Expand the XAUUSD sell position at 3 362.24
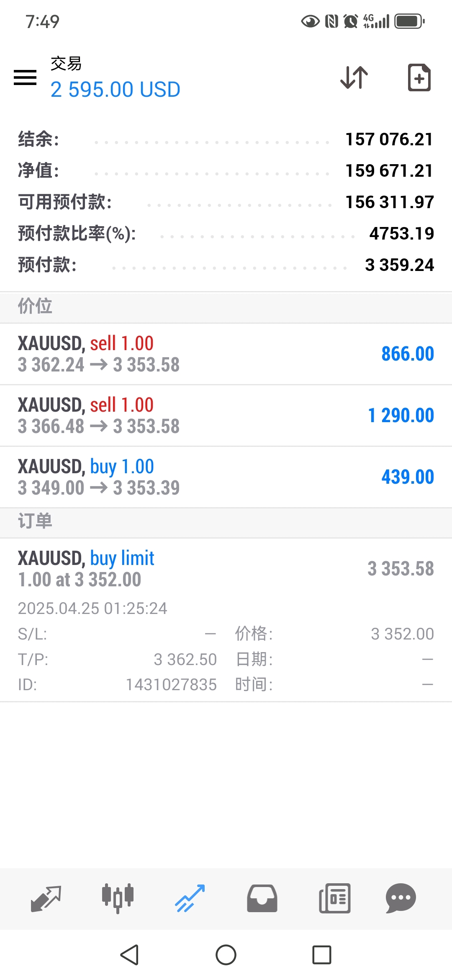452x980 pixels. coord(226,354)
